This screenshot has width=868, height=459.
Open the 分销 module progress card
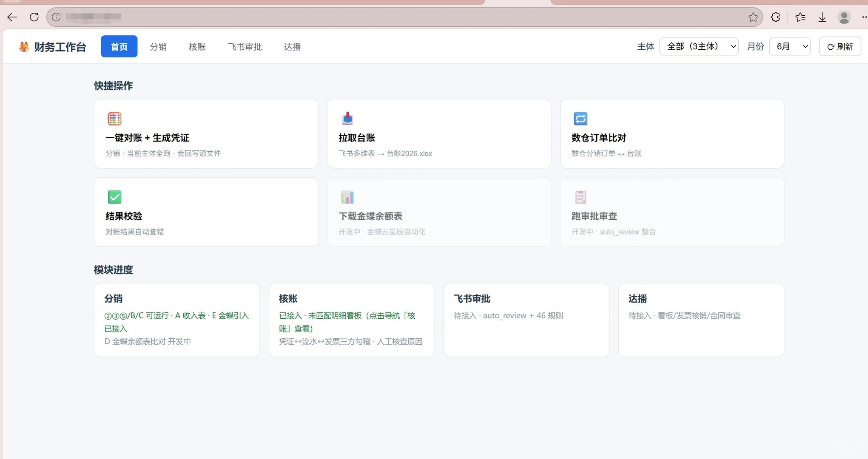[x=177, y=320]
